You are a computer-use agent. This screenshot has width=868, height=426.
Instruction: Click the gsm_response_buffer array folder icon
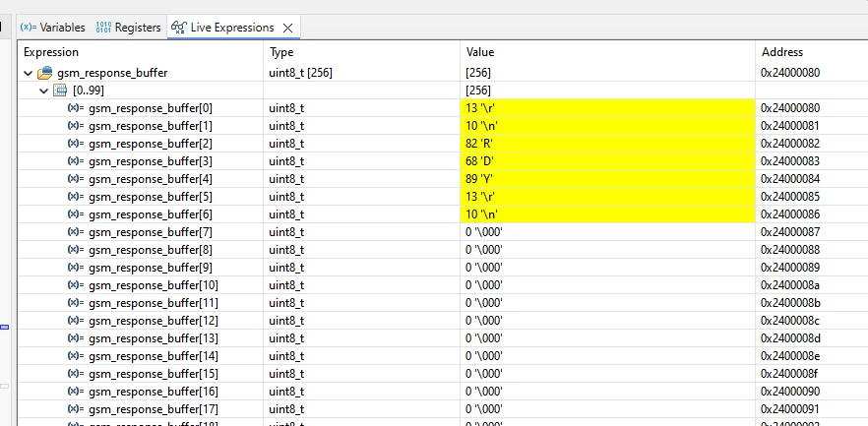click(x=45, y=73)
